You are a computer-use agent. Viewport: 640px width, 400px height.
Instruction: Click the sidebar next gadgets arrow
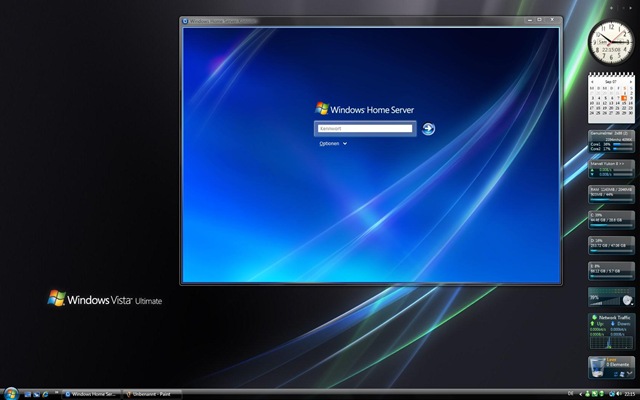[631, 8]
